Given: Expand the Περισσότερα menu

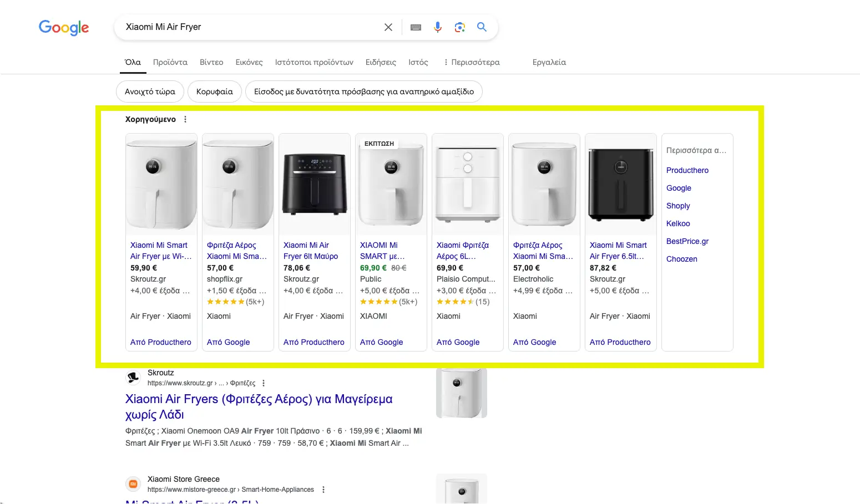Looking at the screenshot, I should click(x=472, y=62).
